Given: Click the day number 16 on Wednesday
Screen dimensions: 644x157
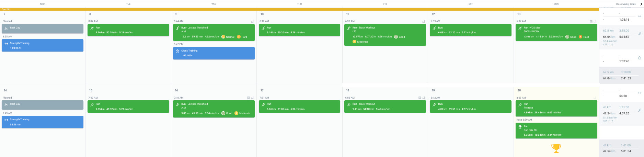Looking at the screenshot, I should [176, 90].
